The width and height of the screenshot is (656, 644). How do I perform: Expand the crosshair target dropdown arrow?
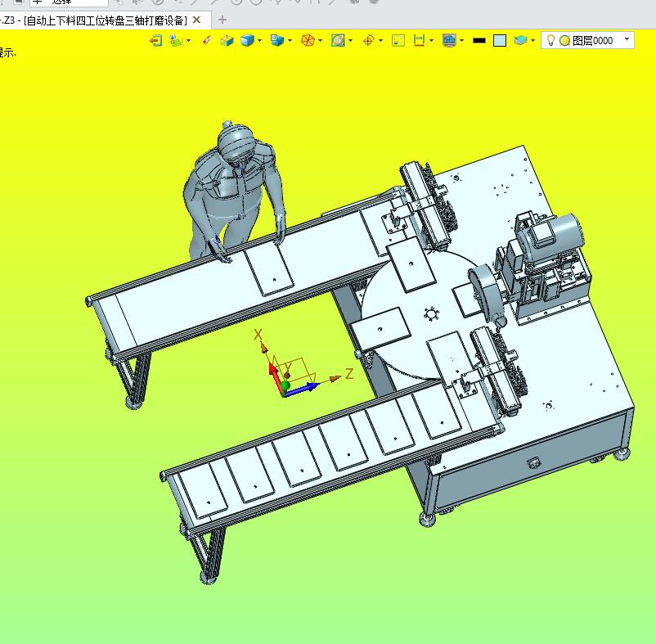click(x=380, y=41)
